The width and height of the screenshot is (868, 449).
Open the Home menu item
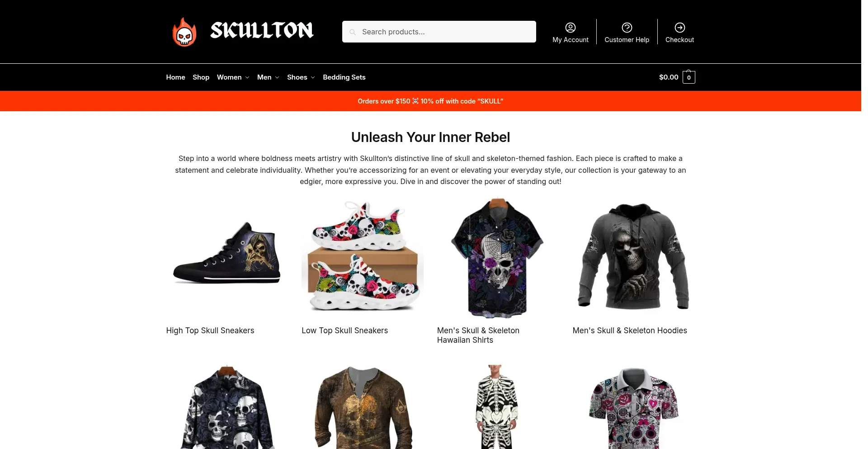(x=175, y=77)
